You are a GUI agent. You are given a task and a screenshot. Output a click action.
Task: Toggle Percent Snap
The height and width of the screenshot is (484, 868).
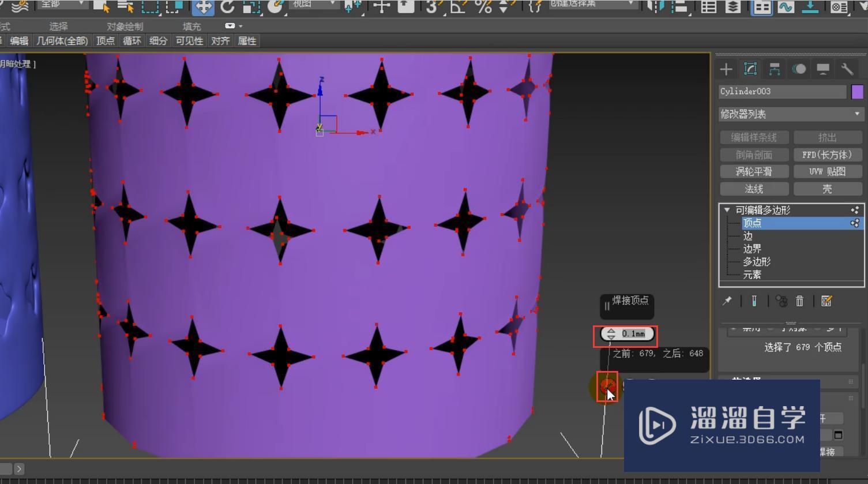click(483, 6)
